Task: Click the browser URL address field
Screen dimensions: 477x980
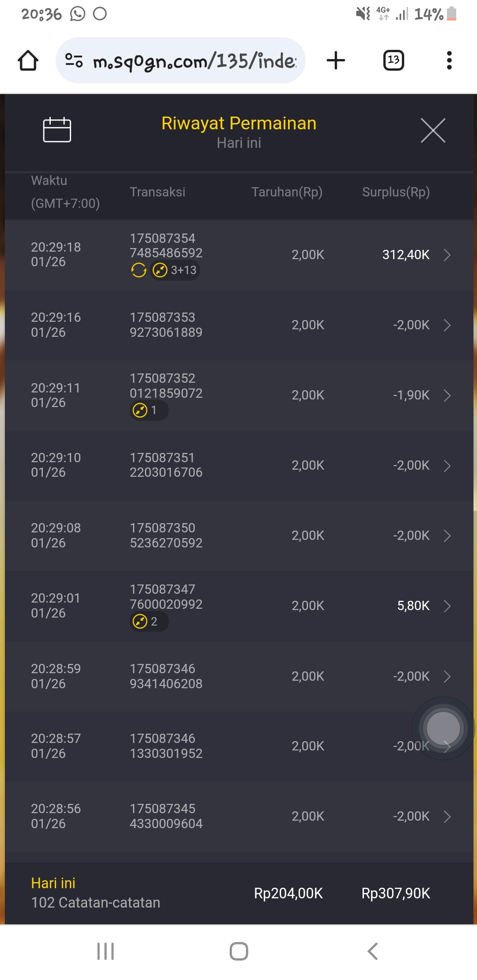Action: [194, 60]
